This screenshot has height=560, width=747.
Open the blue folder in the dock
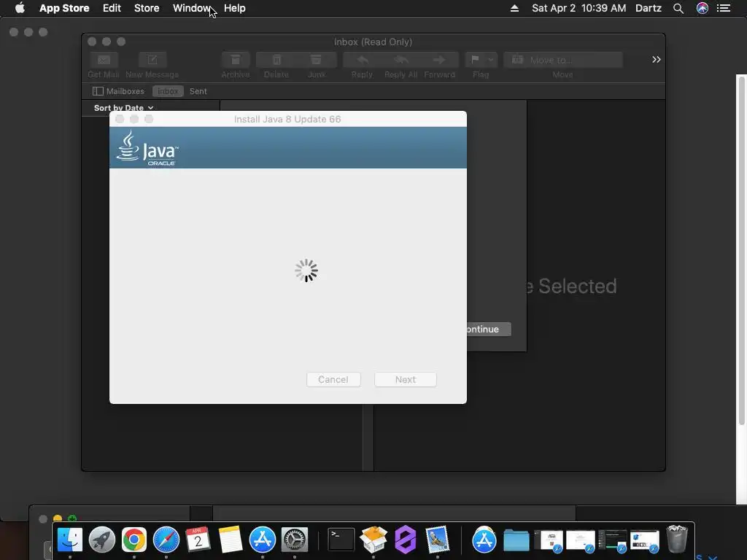(x=516, y=540)
